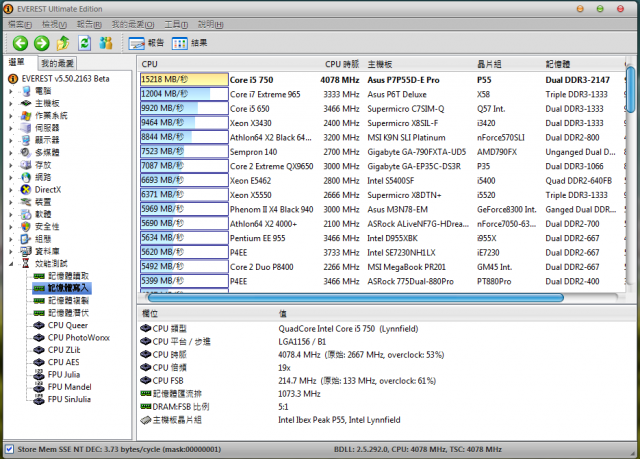Open the File (F) menu

click(20, 24)
